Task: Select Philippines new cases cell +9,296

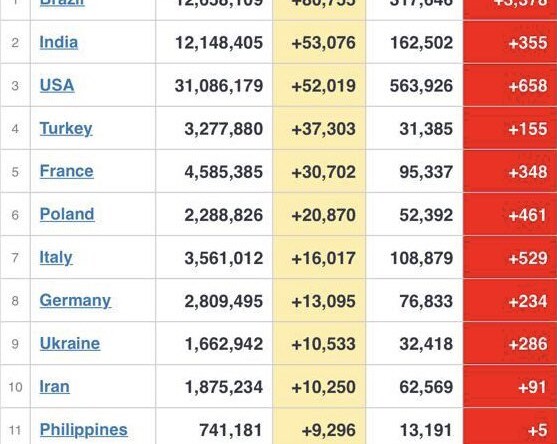Action: coord(319,426)
